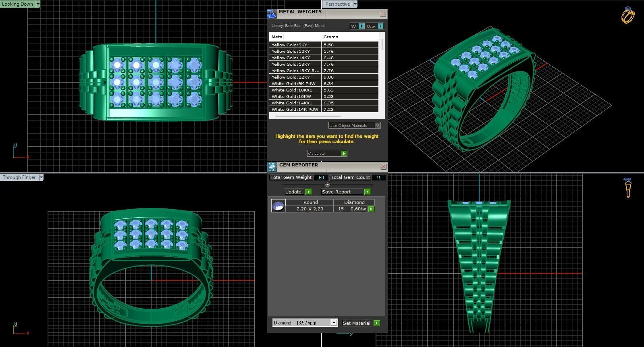The image size is (644, 347).
Task: Click the Metal column header
Action: coord(295,37)
